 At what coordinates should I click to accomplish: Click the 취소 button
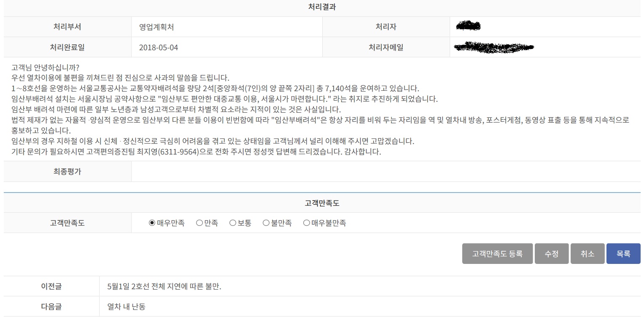[587, 254]
